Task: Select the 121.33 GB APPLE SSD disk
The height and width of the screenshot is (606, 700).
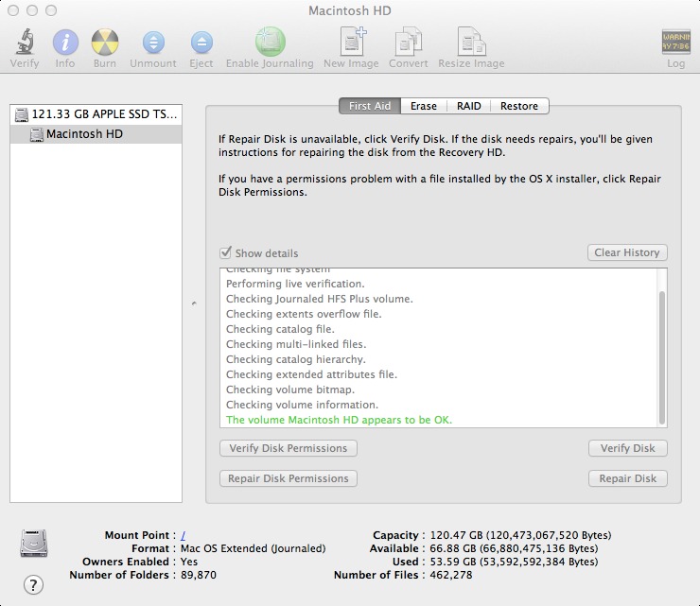Action: pyautogui.click(x=96, y=114)
